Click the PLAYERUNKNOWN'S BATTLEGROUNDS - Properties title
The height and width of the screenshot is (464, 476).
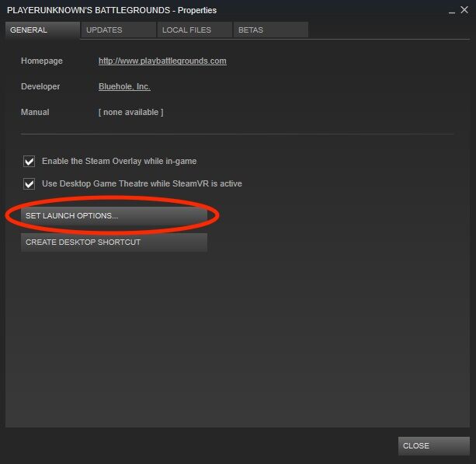[x=112, y=10]
